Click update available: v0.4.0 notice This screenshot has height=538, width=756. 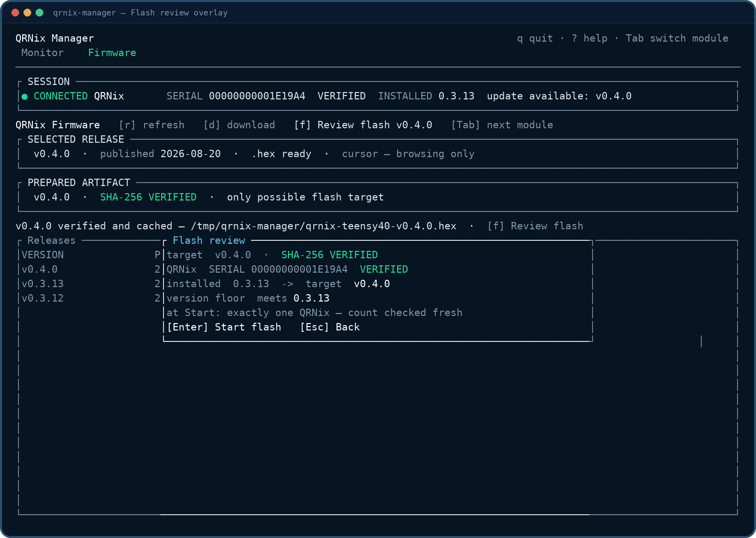(559, 96)
